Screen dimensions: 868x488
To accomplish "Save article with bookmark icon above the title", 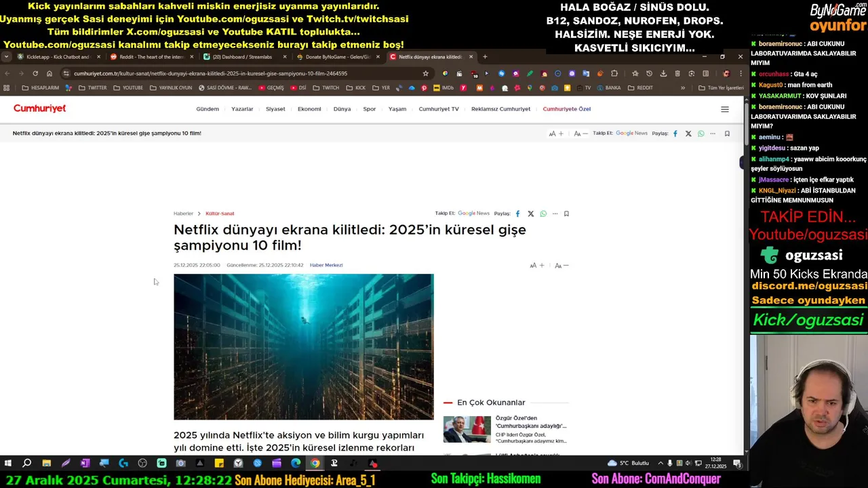I will click(x=566, y=213).
